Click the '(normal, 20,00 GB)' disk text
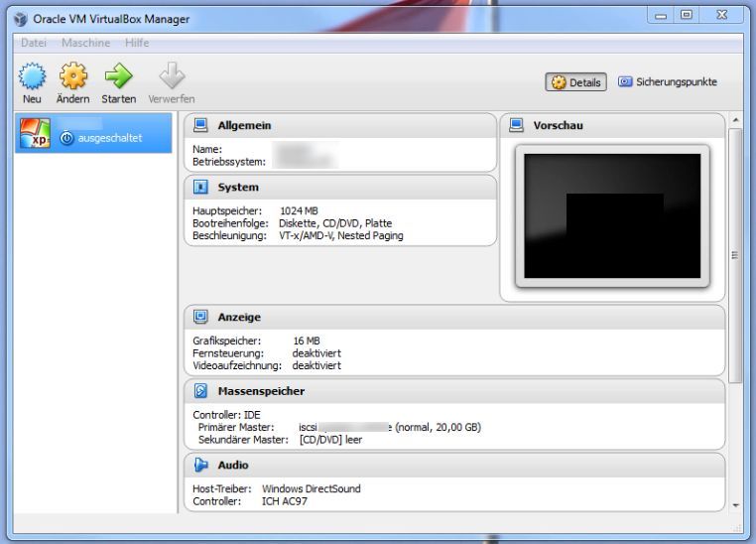The height and width of the screenshot is (544, 756). click(438, 427)
